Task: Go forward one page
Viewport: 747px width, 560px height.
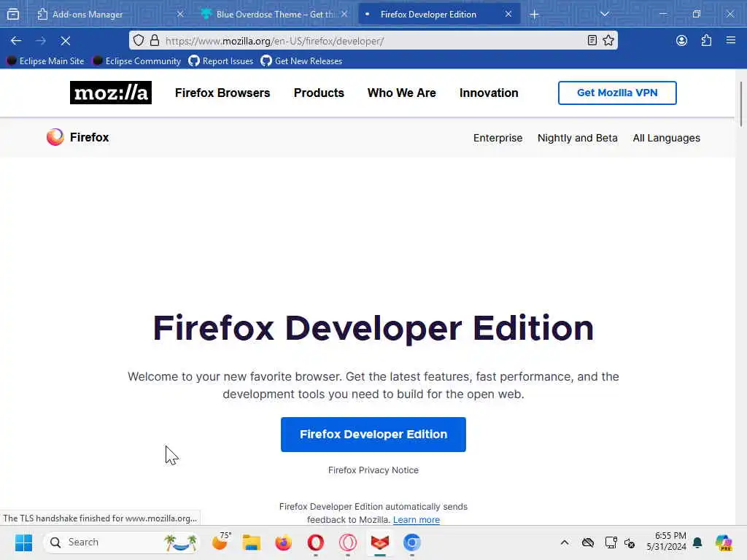Action: tap(41, 41)
